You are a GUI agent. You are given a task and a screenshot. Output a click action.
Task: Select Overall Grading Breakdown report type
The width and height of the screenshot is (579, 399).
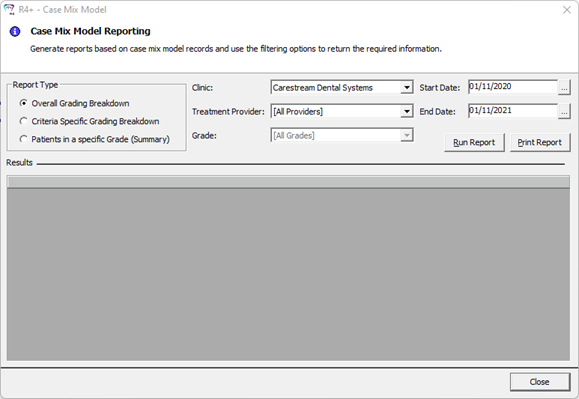tap(75, 103)
